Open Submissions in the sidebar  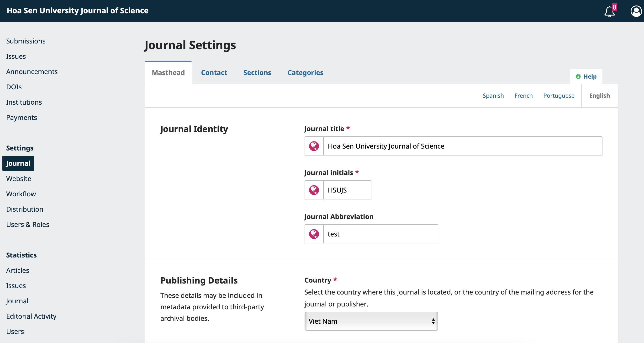(26, 41)
